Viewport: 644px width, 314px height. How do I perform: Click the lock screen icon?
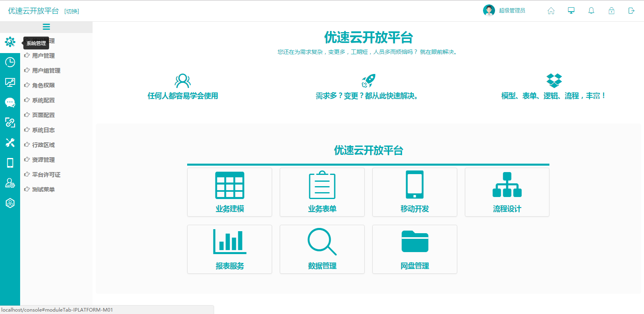coord(611,11)
